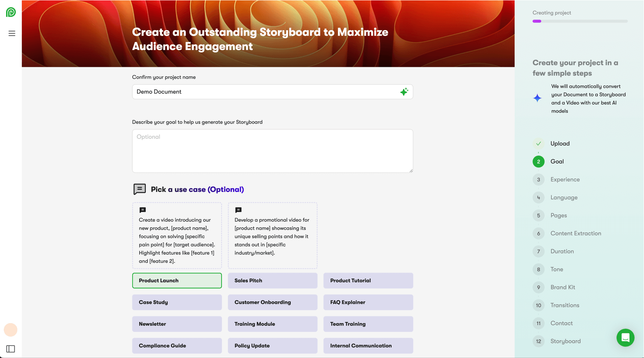Click the step 6 number circle
The width and height of the screenshot is (644, 358).
pos(539,234)
